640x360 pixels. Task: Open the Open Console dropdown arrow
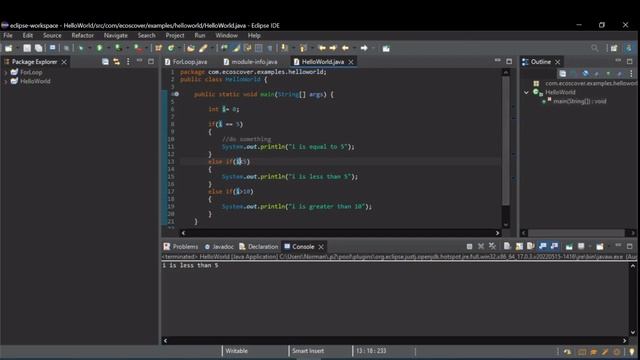(x=608, y=247)
